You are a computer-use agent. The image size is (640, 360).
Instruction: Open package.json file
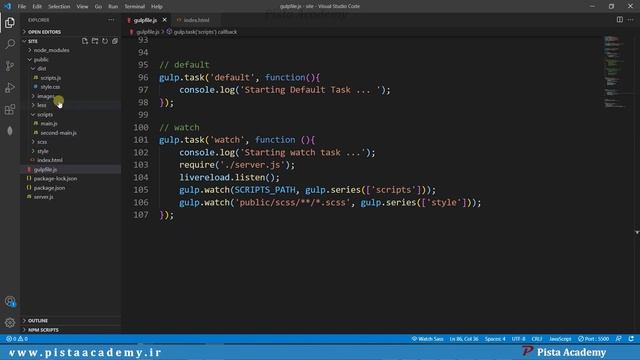click(71, 188)
